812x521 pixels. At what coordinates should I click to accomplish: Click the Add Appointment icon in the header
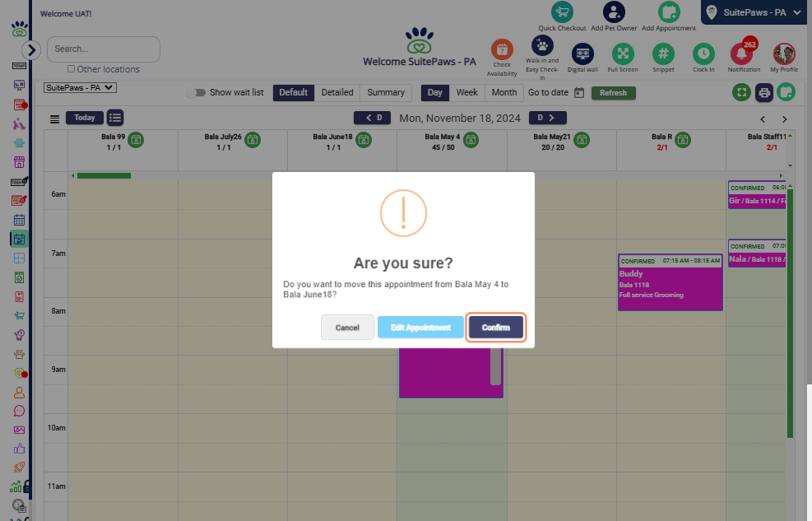tap(669, 12)
